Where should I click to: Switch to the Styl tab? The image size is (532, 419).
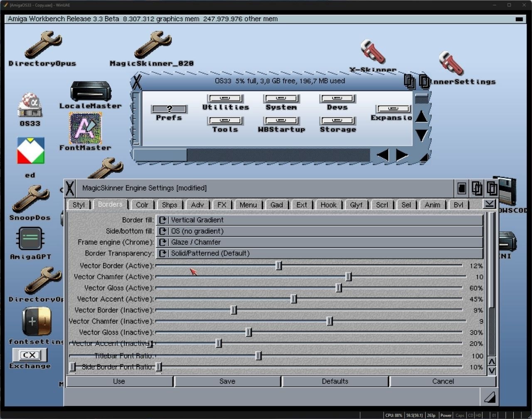pos(79,205)
